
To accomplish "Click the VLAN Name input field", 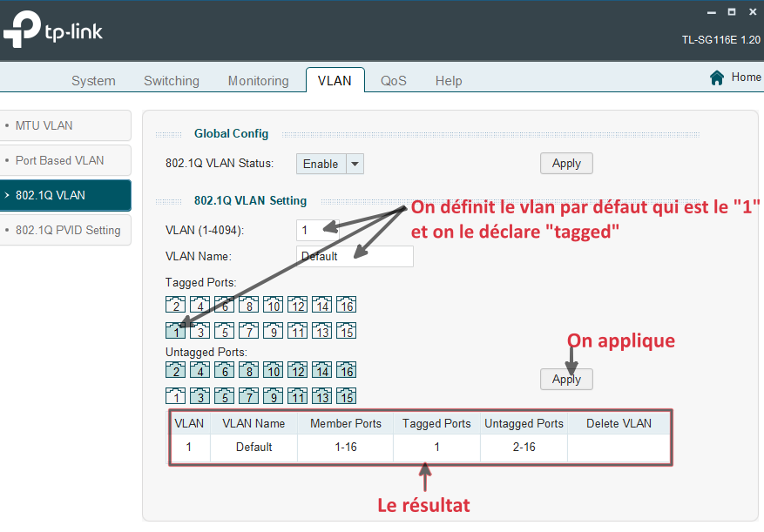I will (355, 256).
